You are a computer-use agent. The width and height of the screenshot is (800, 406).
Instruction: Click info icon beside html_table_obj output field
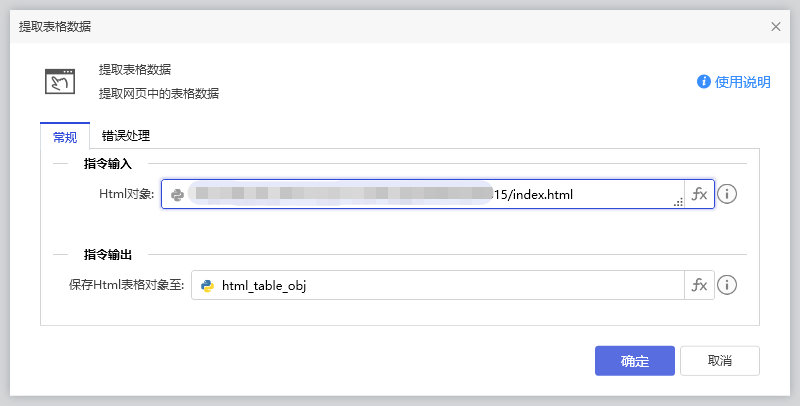pyautogui.click(x=728, y=285)
